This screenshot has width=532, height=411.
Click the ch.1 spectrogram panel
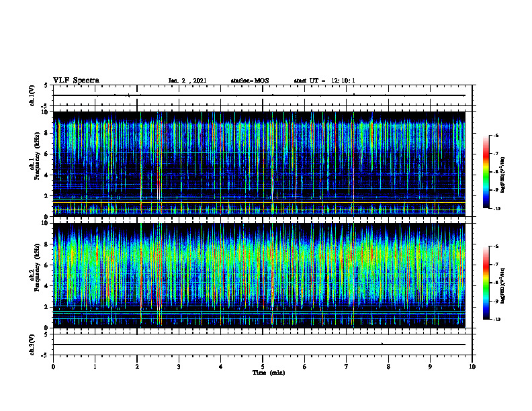tap(259, 164)
